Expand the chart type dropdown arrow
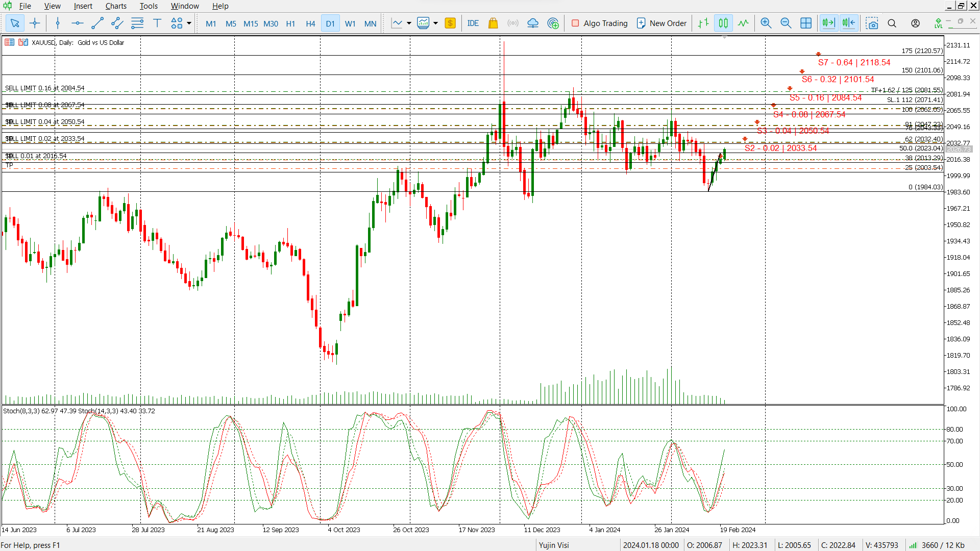Viewport: 980px width, 551px height. pos(409,23)
